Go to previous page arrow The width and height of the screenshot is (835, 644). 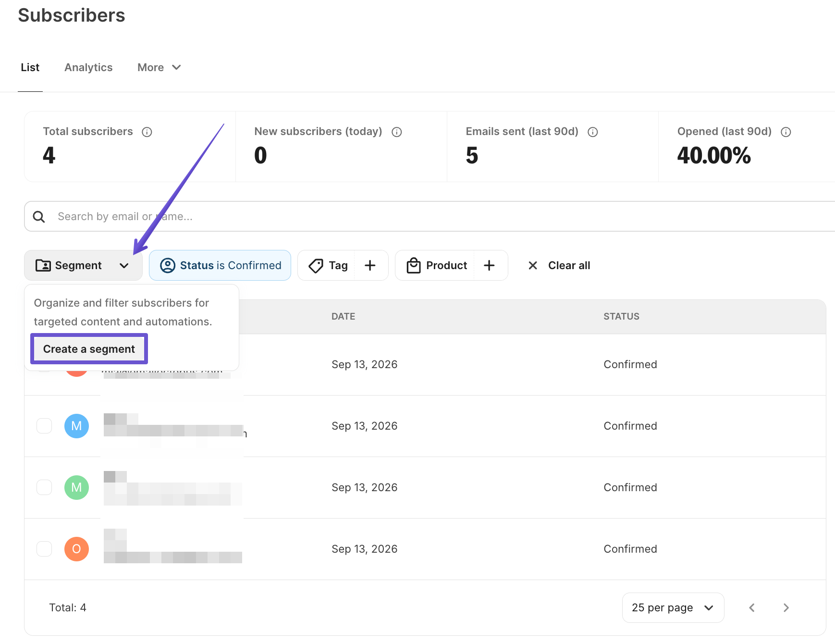(752, 607)
